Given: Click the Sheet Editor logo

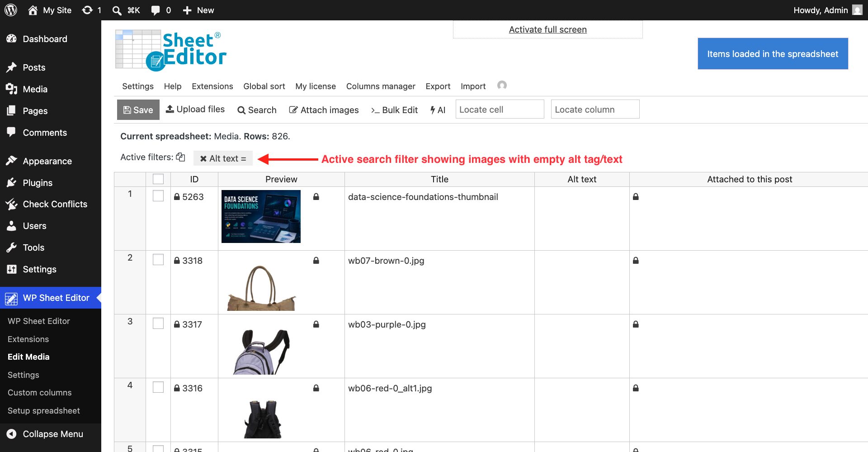Looking at the screenshot, I should pyautogui.click(x=171, y=50).
